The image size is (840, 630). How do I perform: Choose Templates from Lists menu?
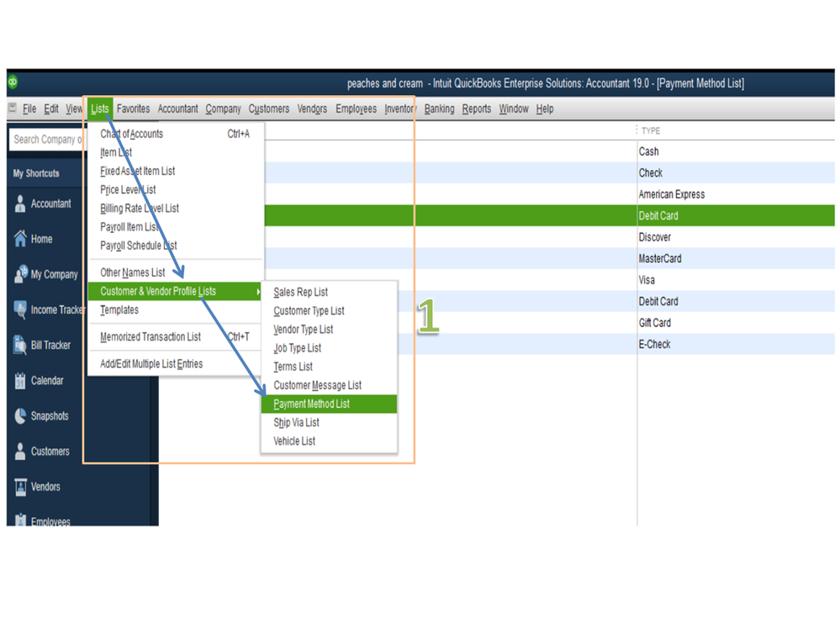(175, 310)
